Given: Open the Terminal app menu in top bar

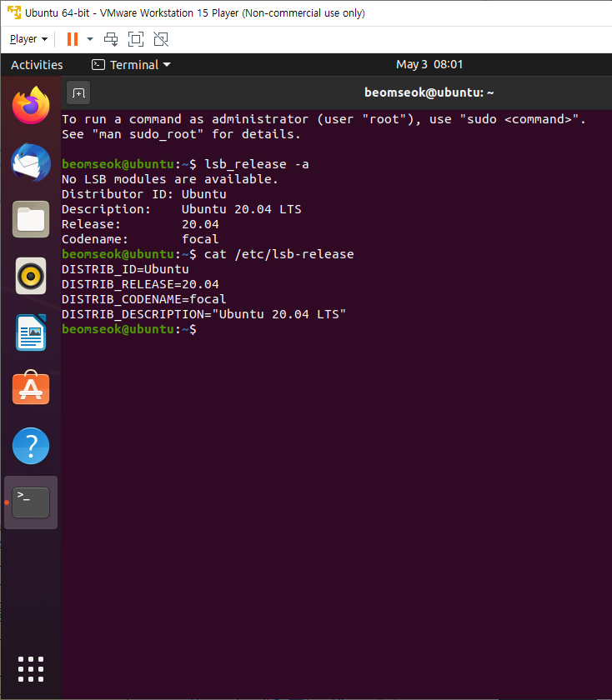Looking at the screenshot, I should pyautogui.click(x=132, y=65).
